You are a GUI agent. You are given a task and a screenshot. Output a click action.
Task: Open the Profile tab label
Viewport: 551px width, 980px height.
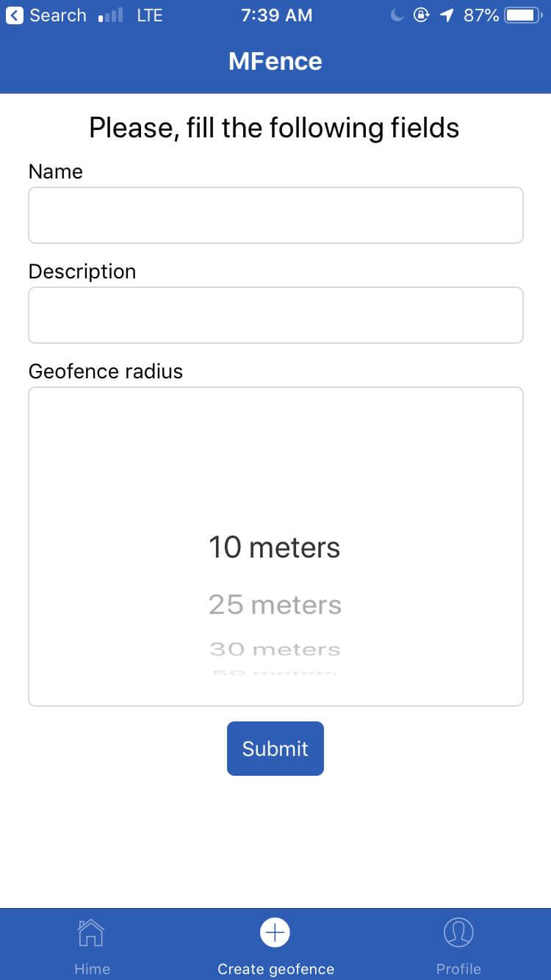click(458, 969)
